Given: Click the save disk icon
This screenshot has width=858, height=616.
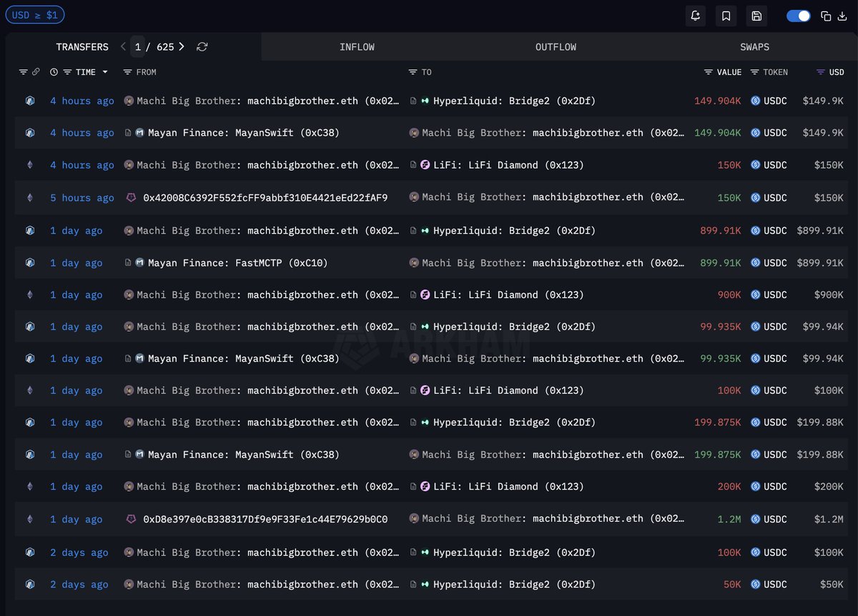Looking at the screenshot, I should pos(756,16).
